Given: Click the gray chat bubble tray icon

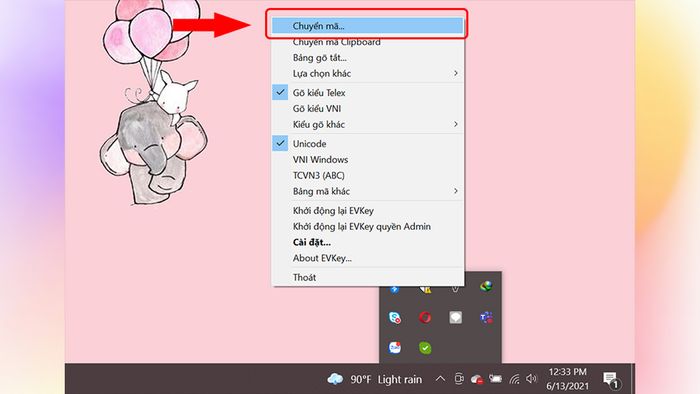Looking at the screenshot, I should pyautogui.click(x=455, y=318).
